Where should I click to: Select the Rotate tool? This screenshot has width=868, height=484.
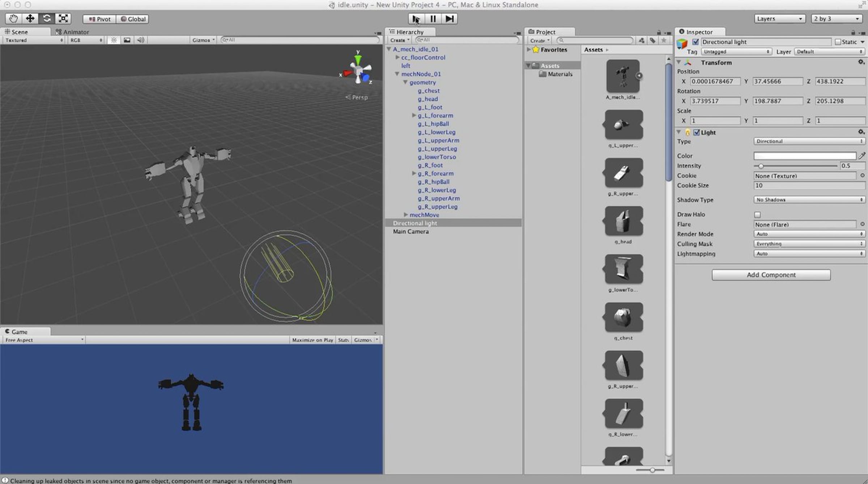point(47,18)
